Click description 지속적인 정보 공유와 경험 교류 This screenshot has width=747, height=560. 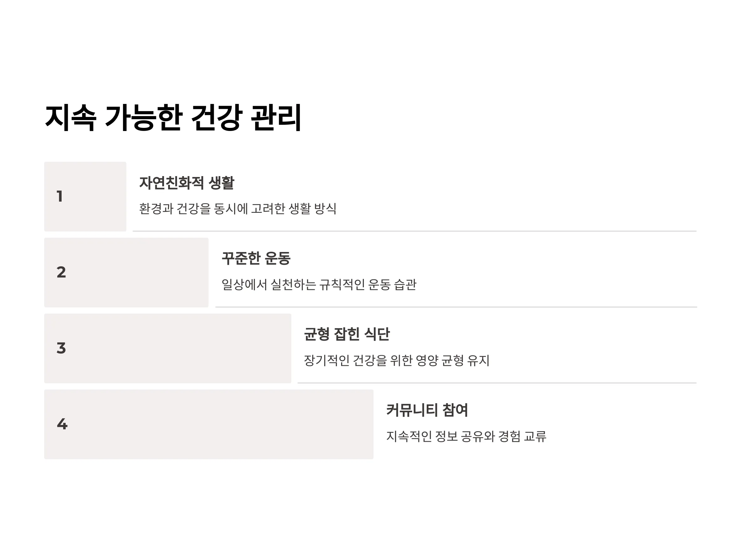pos(466,436)
